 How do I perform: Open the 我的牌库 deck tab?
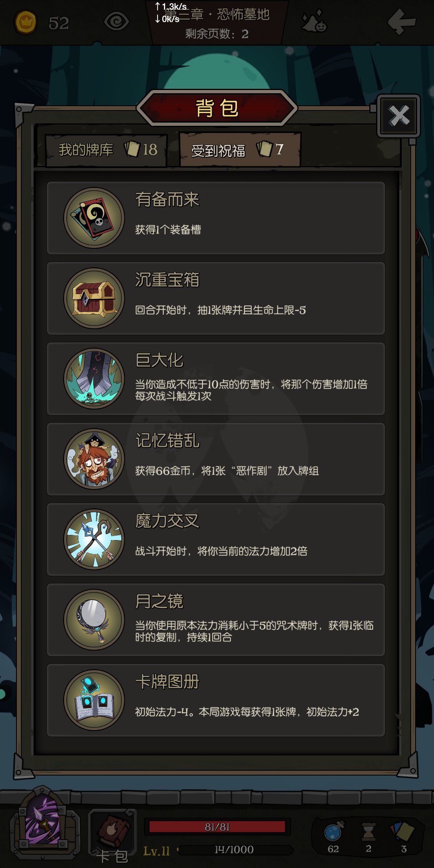106,150
